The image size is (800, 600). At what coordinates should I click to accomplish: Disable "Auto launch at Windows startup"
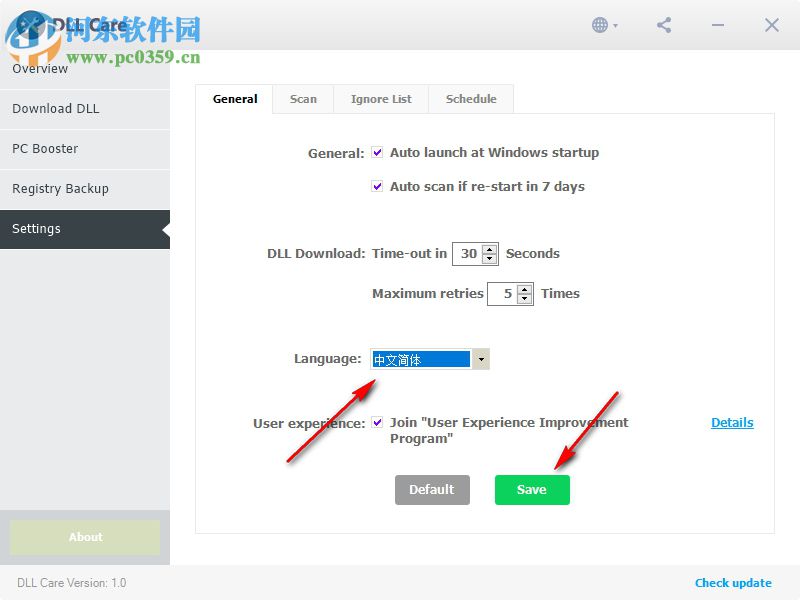[377, 153]
